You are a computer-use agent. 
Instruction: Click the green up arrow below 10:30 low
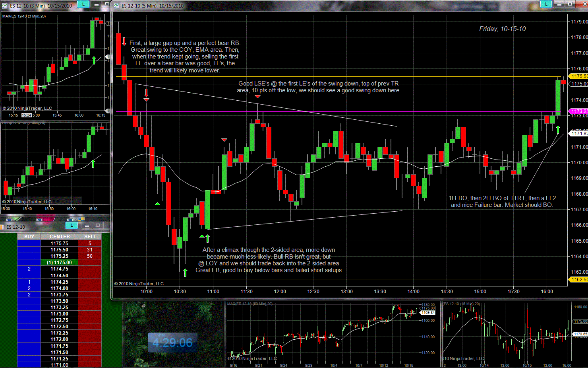[x=185, y=273]
